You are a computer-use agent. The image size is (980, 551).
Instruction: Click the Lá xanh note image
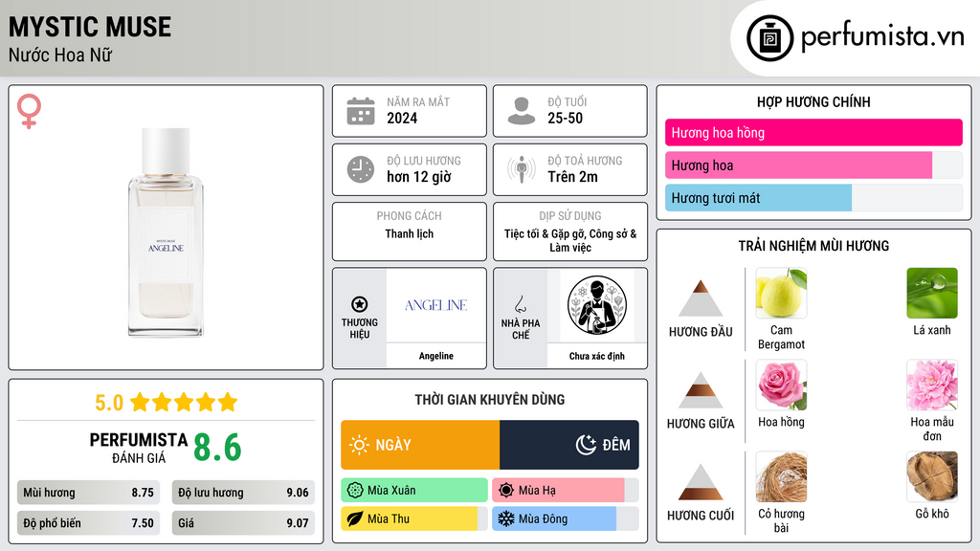coord(932,293)
